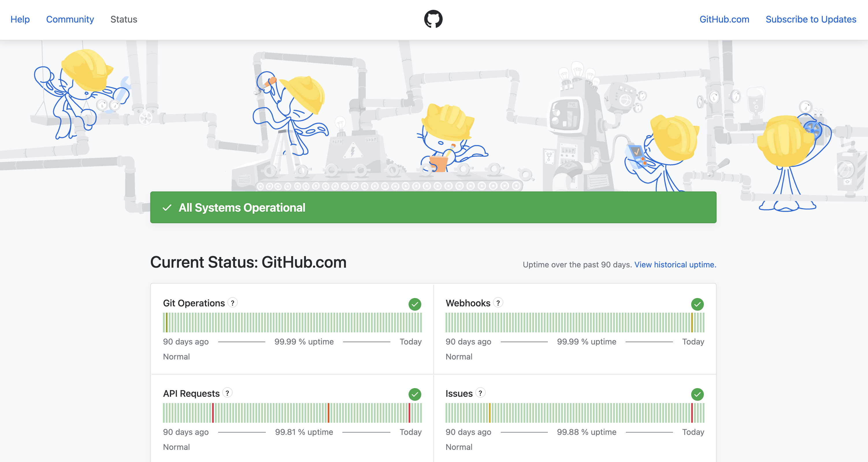Image resolution: width=868 pixels, height=462 pixels.
Task: Click the green check icon for Git Operations
Action: point(415,304)
